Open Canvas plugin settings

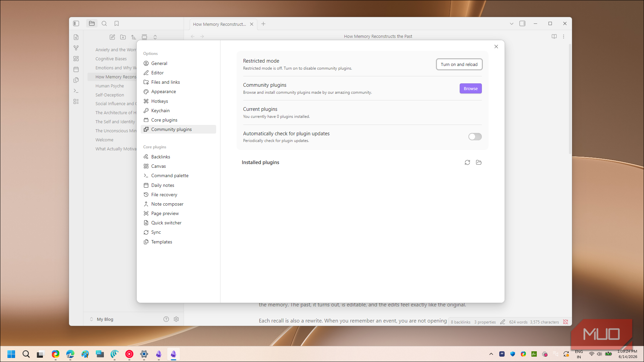click(x=178, y=166)
